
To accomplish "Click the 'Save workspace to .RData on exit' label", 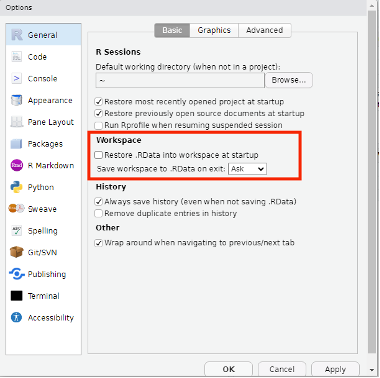I will point(161,169).
